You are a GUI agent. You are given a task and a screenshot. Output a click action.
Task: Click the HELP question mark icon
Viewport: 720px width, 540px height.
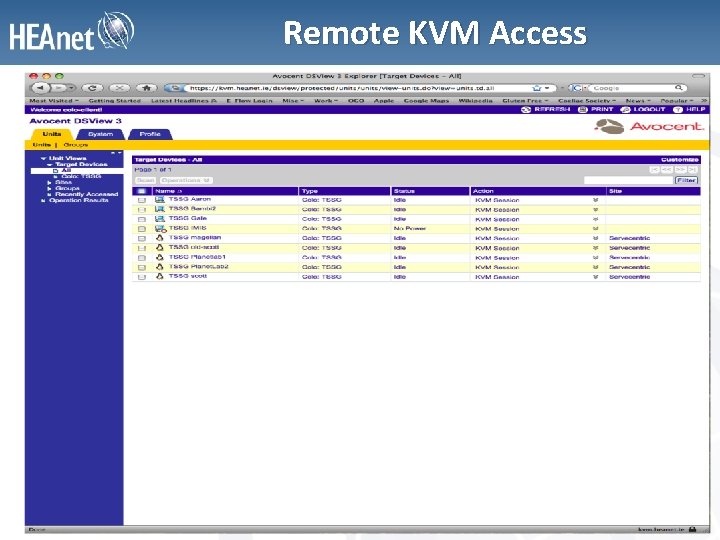(x=678, y=109)
